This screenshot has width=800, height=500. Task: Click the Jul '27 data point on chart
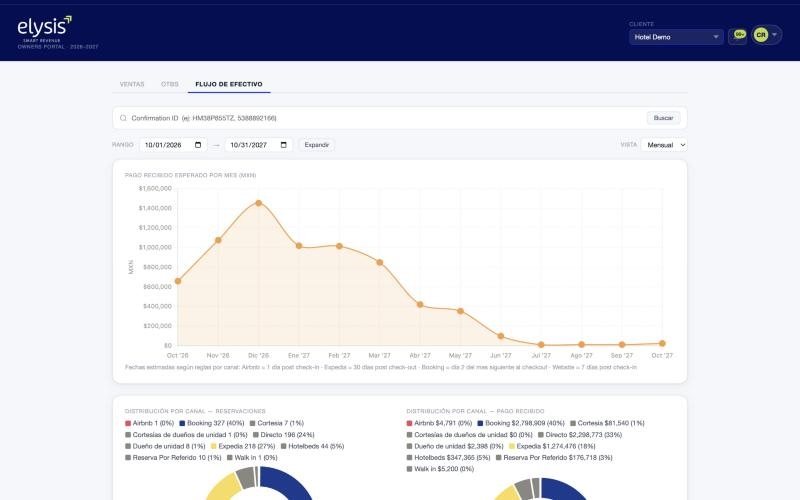click(541, 345)
